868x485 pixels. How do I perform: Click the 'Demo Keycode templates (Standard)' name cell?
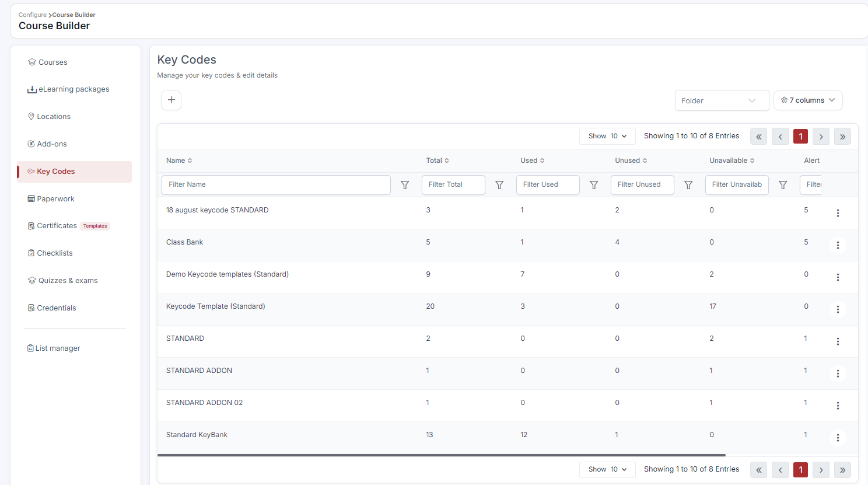point(228,274)
